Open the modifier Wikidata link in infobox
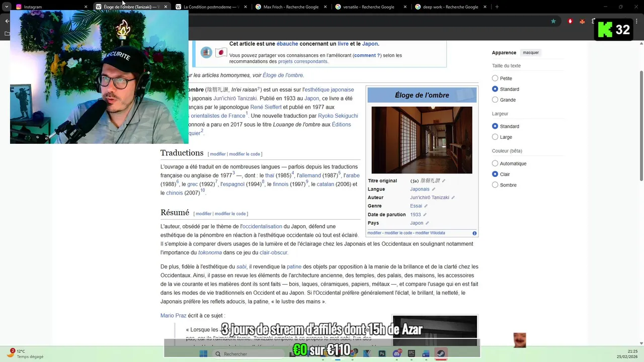The height and width of the screenshot is (362, 644). coord(430,233)
